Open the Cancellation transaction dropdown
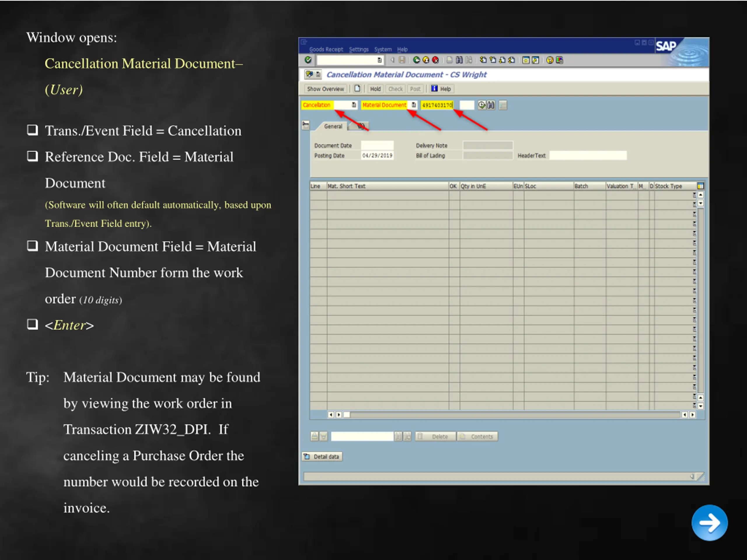Image resolution: width=747 pixels, height=560 pixels. point(354,105)
